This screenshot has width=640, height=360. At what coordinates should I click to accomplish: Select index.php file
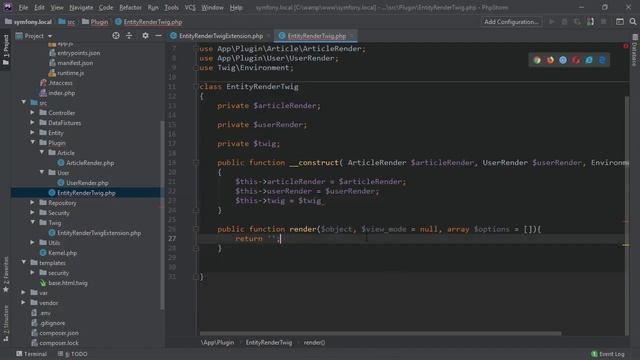point(61,93)
